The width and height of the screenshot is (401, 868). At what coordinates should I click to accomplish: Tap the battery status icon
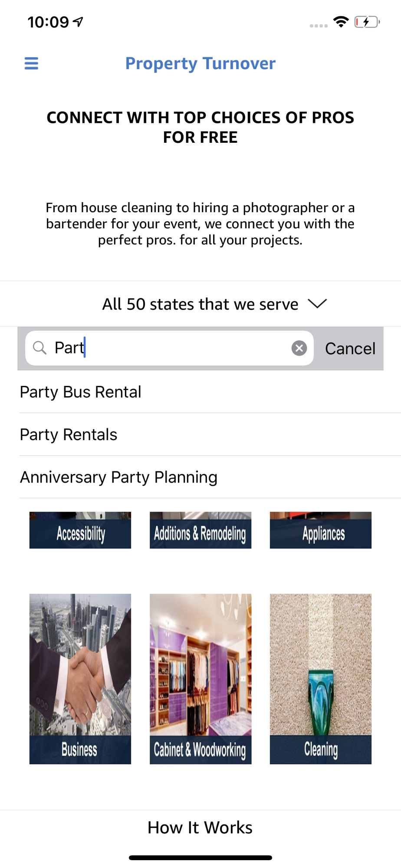[x=367, y=22]
